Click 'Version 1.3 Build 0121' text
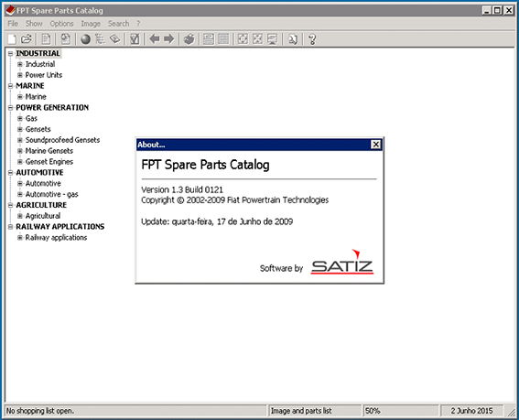 click(182, 189)
